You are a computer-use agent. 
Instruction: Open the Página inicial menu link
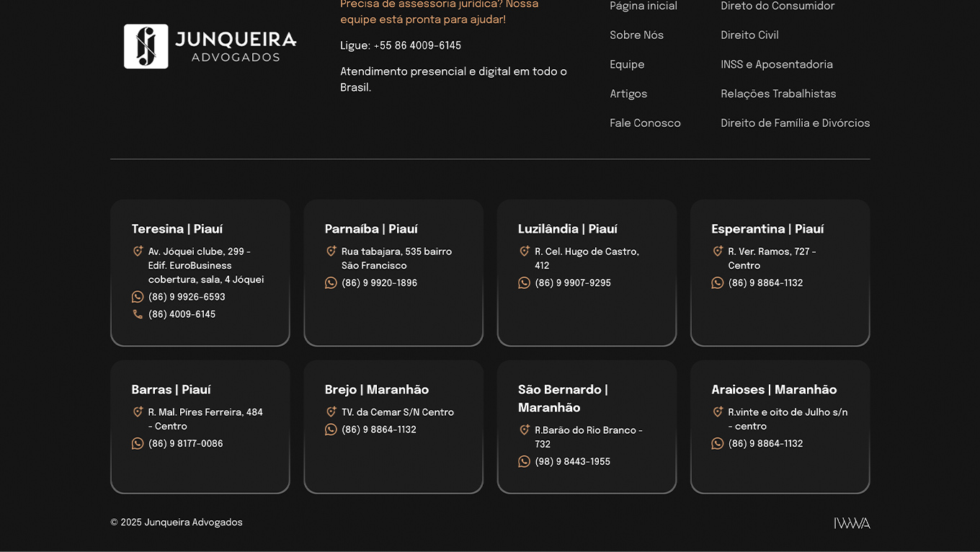click(x=643, y=6)
